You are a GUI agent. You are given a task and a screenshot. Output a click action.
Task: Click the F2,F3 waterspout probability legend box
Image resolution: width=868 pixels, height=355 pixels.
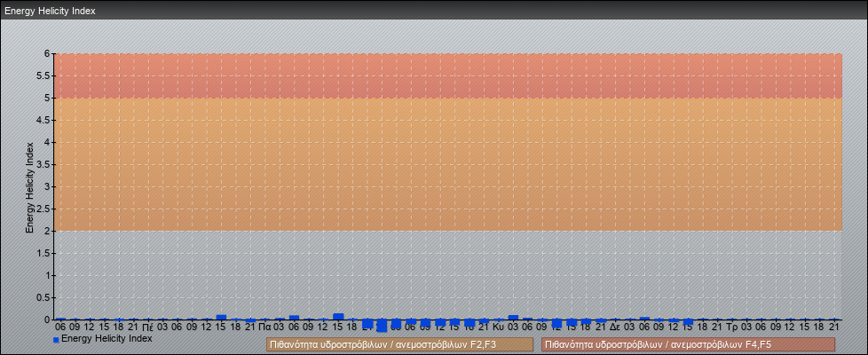tap(399, 344)
